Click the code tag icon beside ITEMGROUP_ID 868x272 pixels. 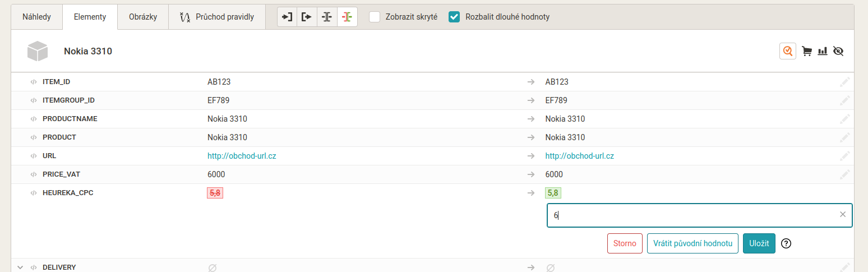point(34,100)
